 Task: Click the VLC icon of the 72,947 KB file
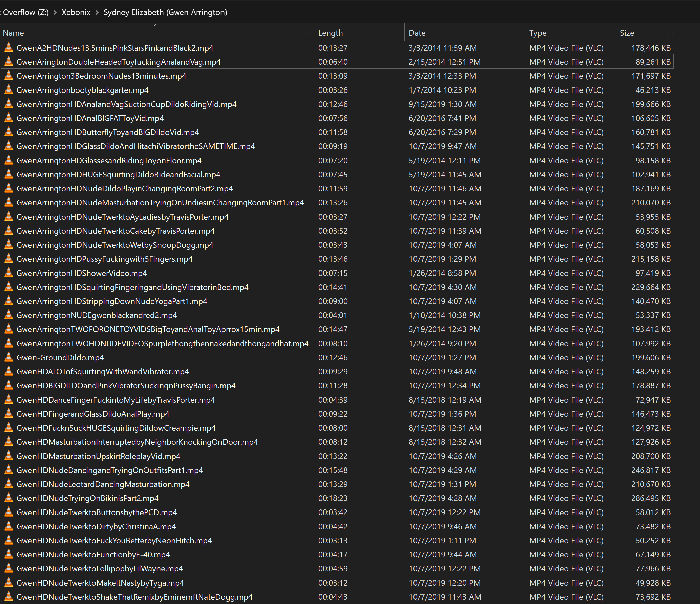9,400
